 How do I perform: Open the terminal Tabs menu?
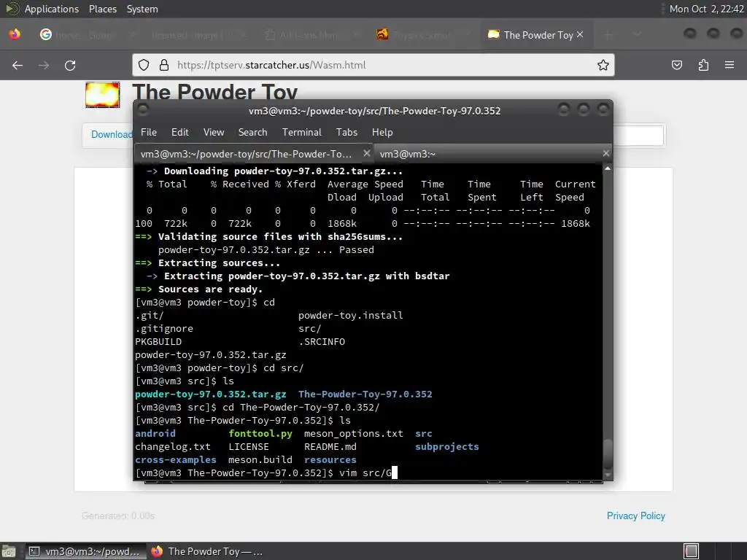(x=347, y=133)
